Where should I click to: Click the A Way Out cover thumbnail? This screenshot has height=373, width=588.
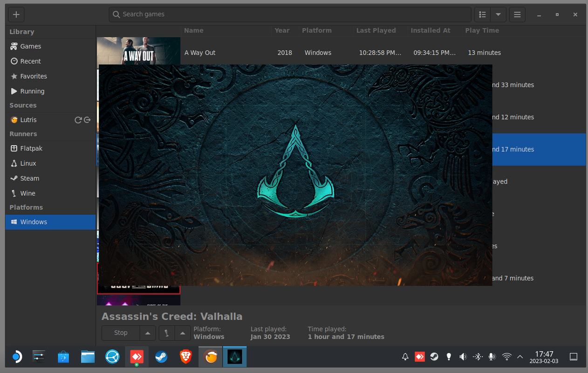138,51
